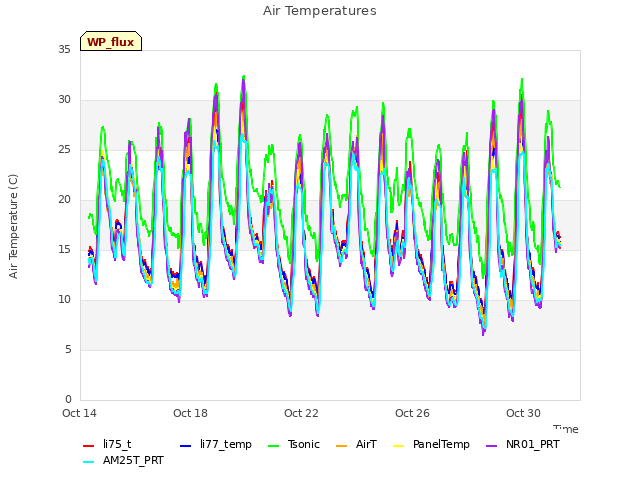Image resolution: width=640 pixels, height=480 pixels.
Task: Click the li77_temp legend label
Action: [x=226, y=444]
